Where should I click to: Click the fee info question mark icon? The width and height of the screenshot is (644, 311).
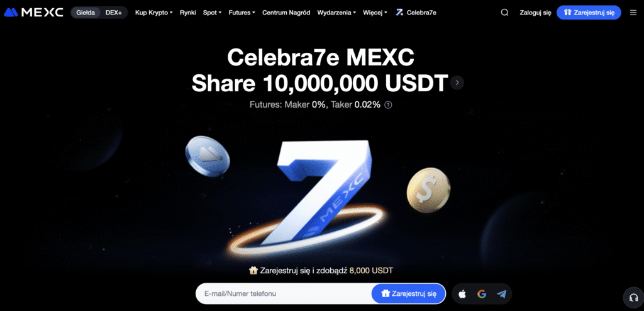[x=388, y=105]
